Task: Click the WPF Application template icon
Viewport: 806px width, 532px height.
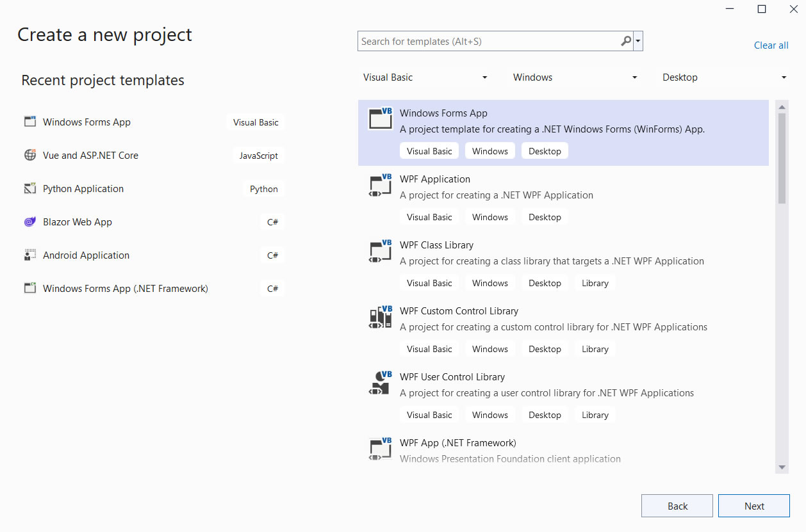Action: pos(381,185)
